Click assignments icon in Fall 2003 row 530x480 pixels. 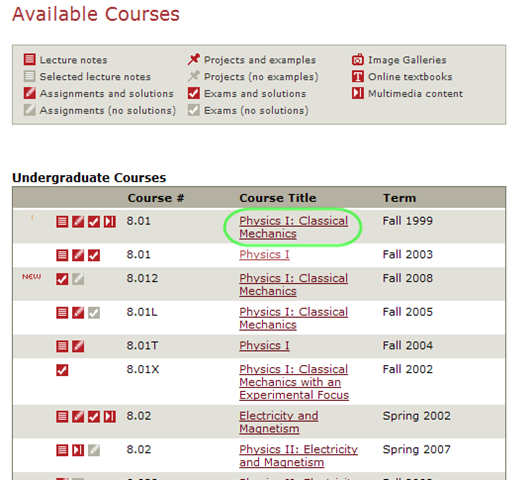[78, 255]
